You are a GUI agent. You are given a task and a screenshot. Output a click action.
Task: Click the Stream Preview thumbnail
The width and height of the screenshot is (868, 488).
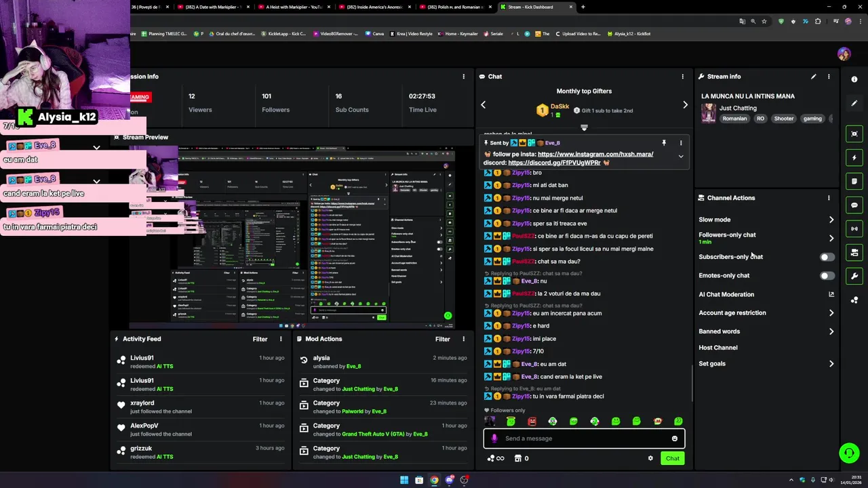point(292,238)
